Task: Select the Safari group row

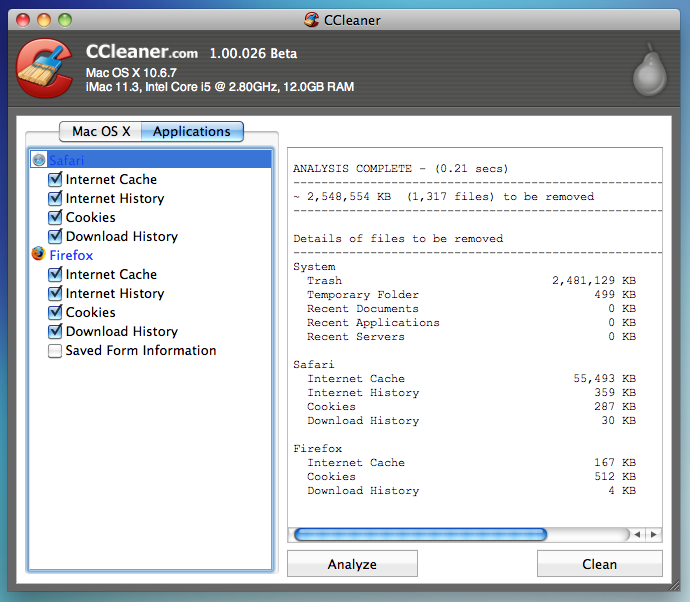Action: 150,160
